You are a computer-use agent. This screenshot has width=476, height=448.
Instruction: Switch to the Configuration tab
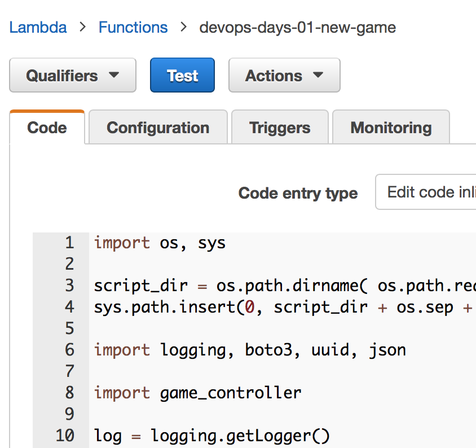158,128
